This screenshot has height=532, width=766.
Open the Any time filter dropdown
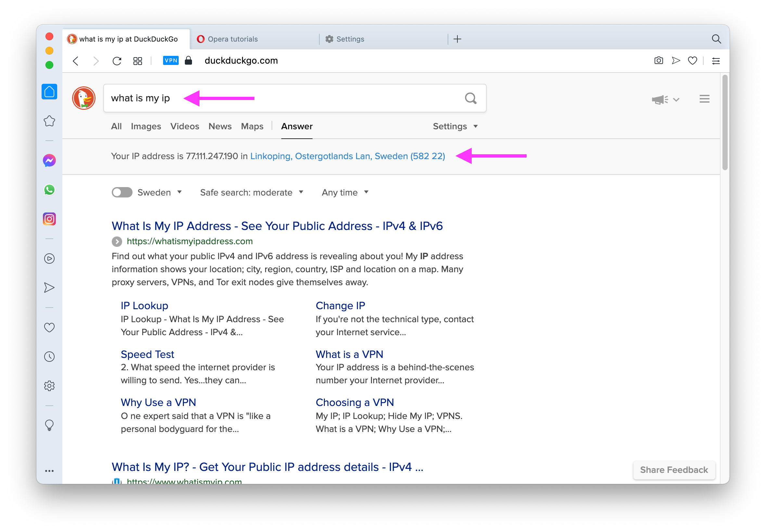[x=345, y=192]
